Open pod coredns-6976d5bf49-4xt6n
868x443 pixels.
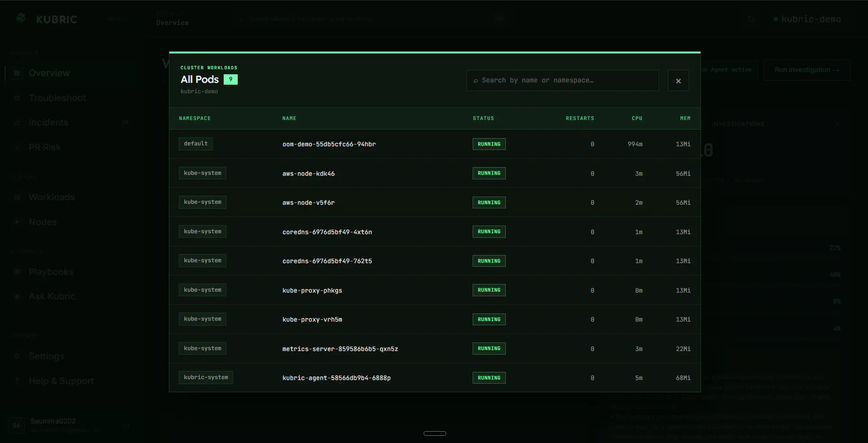point(327,232)
